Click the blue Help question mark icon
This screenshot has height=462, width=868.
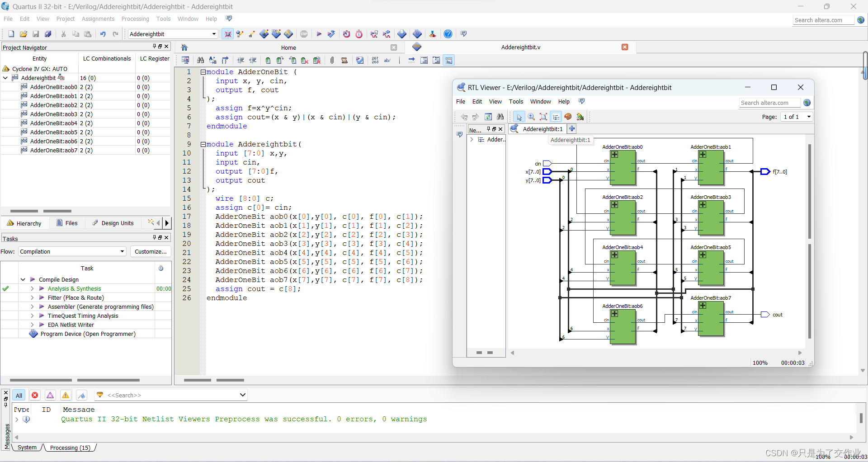448,34
